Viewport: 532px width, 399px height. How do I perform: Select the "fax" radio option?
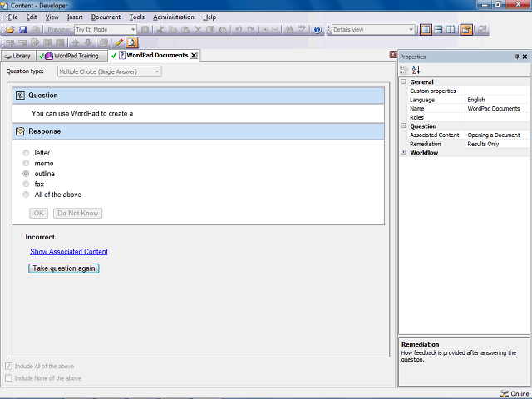click(x=26, y=185)
